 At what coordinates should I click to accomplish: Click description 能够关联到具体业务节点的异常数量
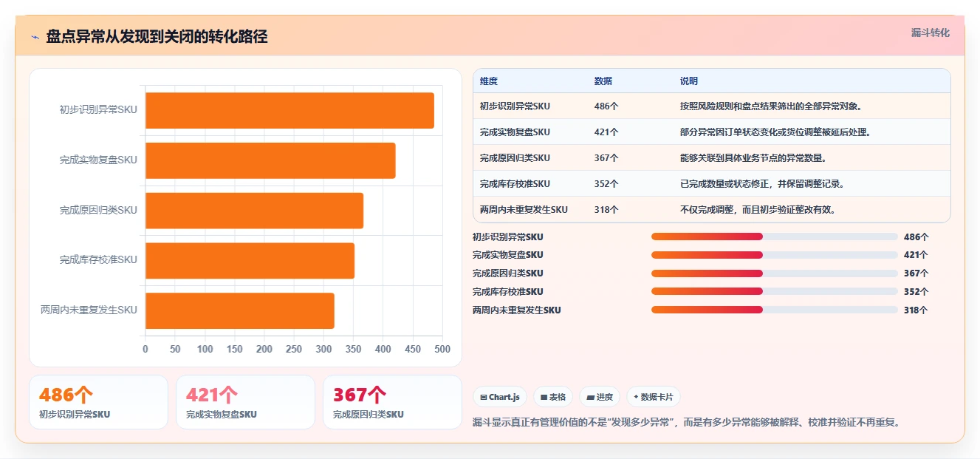(x=753, y=158)
